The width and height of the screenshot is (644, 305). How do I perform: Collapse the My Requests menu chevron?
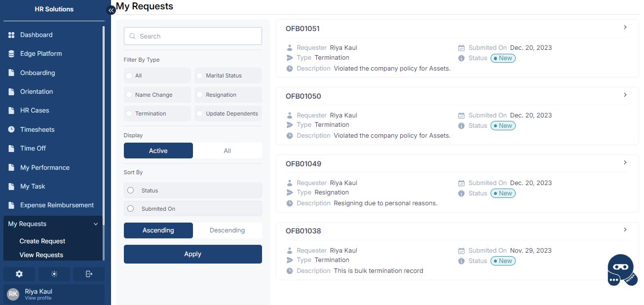[x=96, y=224]
